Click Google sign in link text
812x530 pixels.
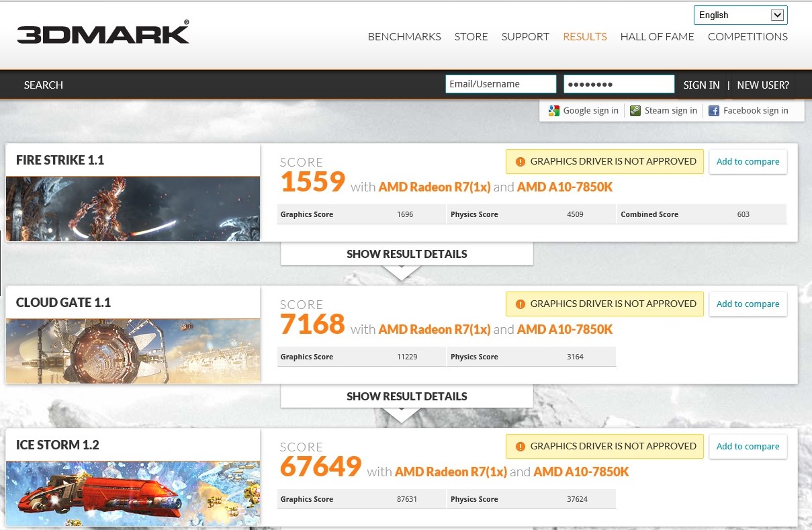[590, 111]
